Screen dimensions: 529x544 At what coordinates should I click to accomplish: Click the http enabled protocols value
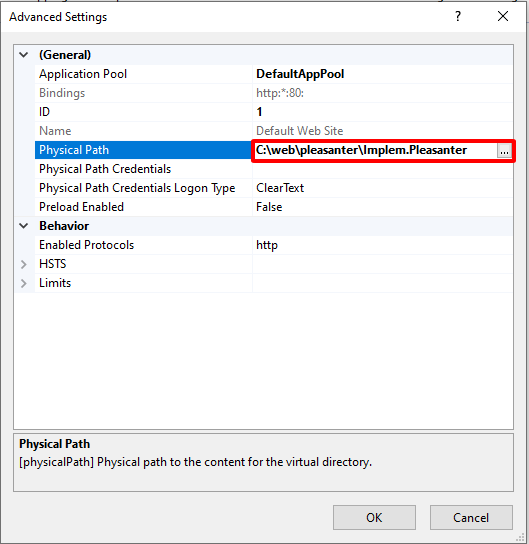point(267,245)
